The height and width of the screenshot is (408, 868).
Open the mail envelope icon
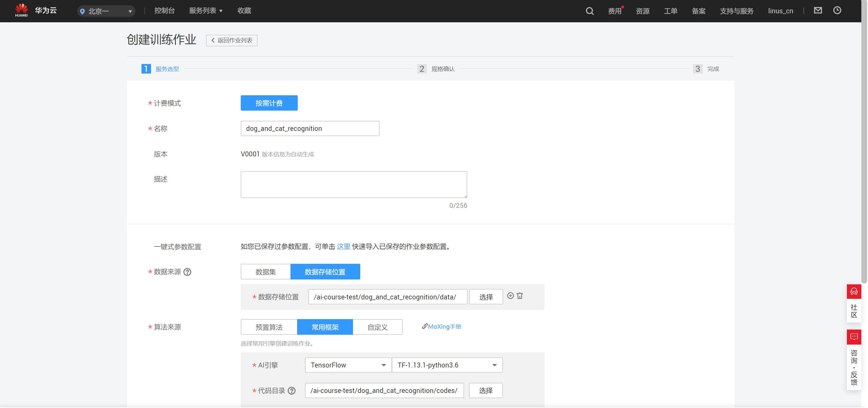818,10
